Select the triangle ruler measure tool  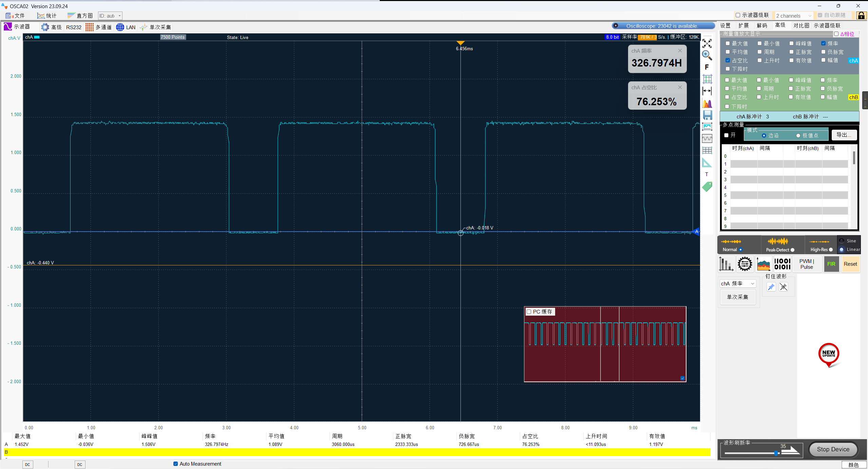click(x=707, y=163)
